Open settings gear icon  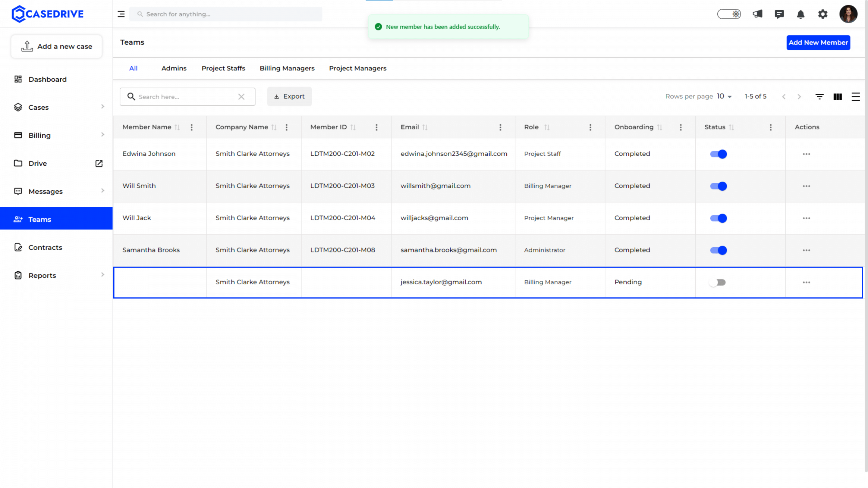tap(822, 14)
